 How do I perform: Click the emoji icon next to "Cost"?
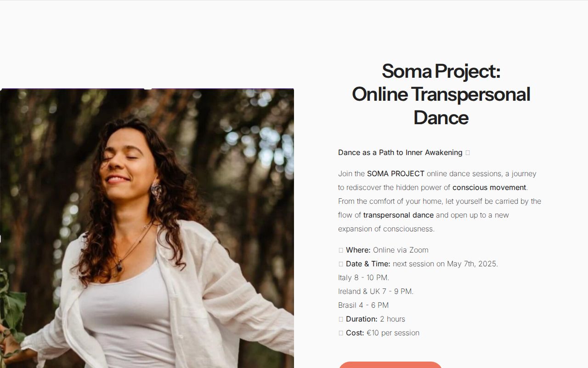point(340,333)
